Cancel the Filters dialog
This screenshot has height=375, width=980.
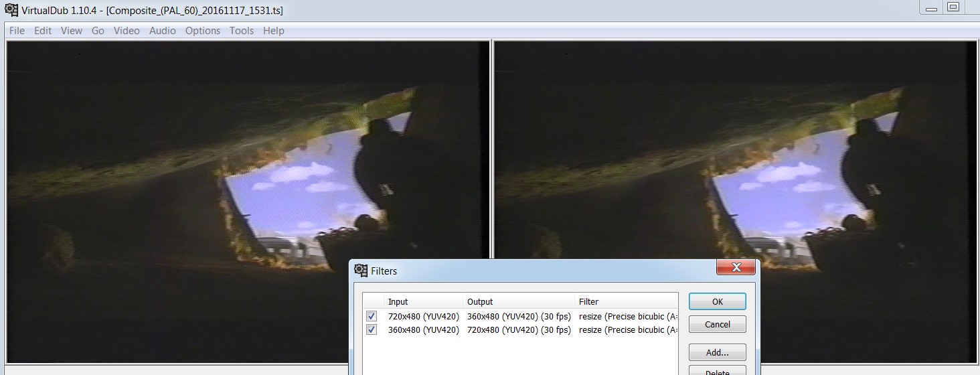718,324
